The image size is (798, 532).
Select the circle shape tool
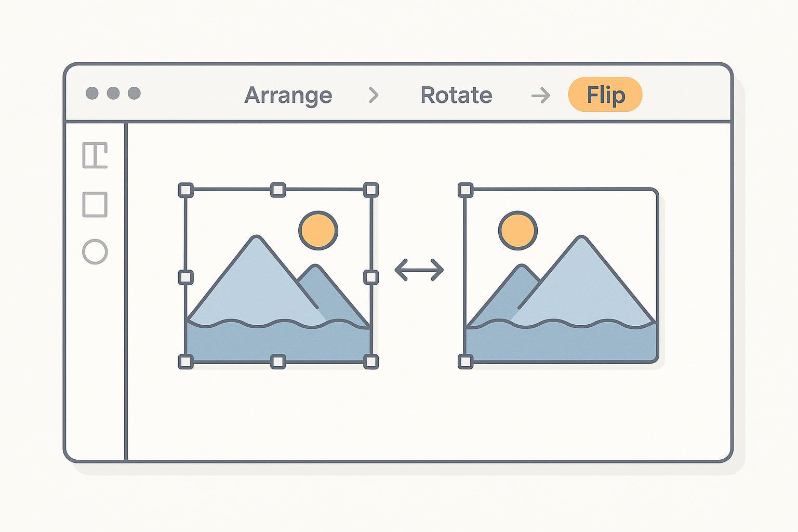tap(95, 252)
